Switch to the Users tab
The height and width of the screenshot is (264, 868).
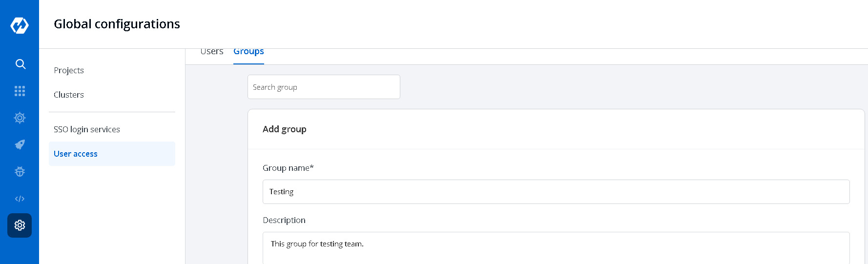(x=212, y=52)
